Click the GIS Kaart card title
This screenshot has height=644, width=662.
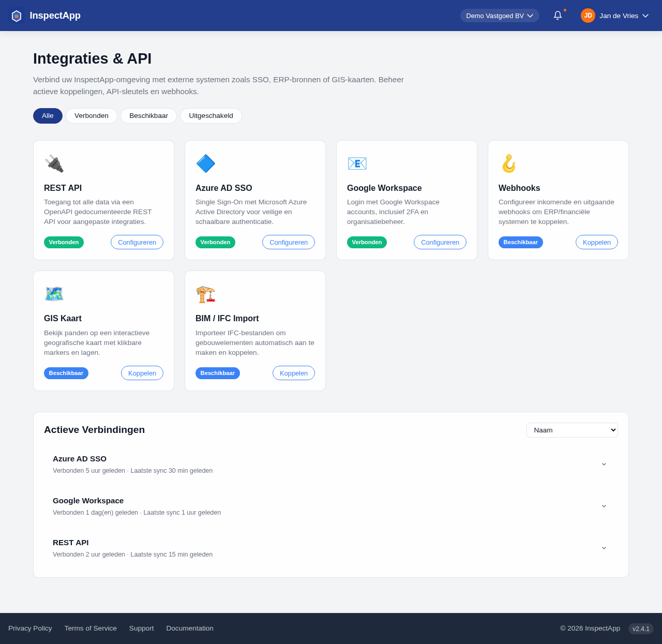click(63, 318)
